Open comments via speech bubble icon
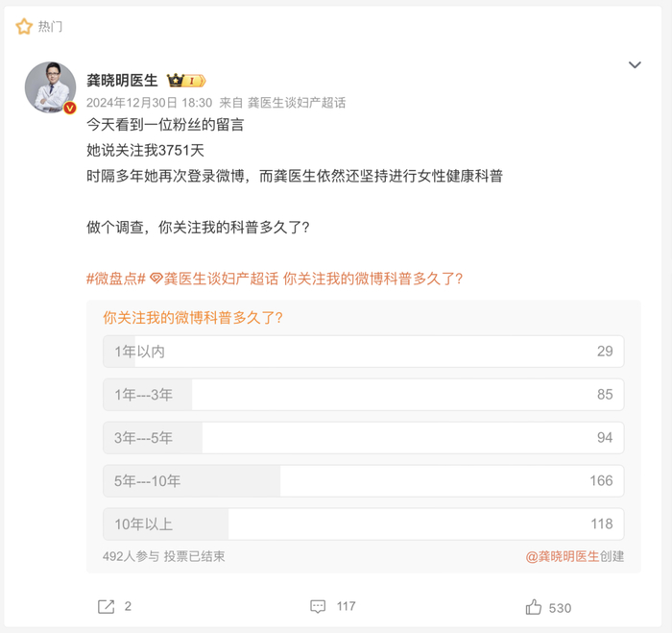Screen dimensions: 672x633 [319, 606]
